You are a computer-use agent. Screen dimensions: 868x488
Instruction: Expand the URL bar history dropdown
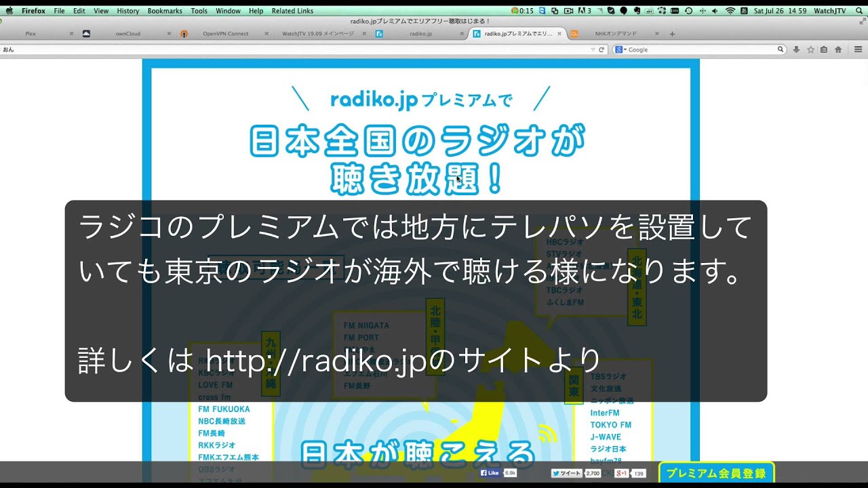point(592,49)
